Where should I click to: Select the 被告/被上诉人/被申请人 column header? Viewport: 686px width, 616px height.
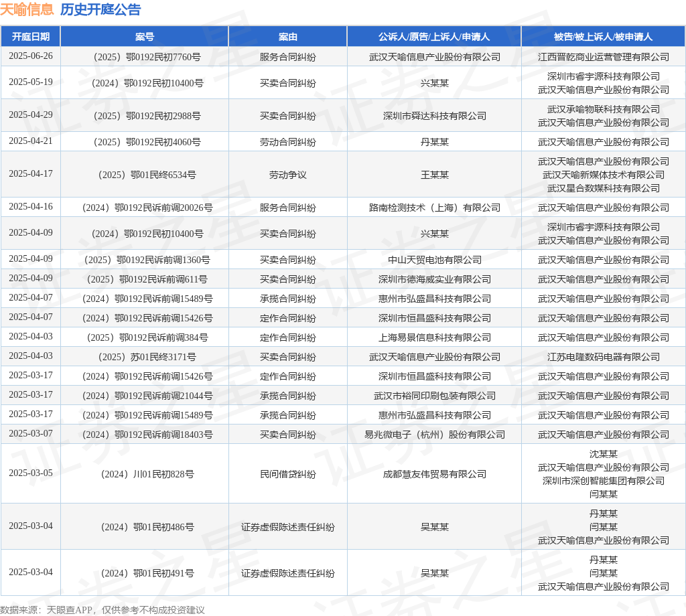tap(604, 37)
